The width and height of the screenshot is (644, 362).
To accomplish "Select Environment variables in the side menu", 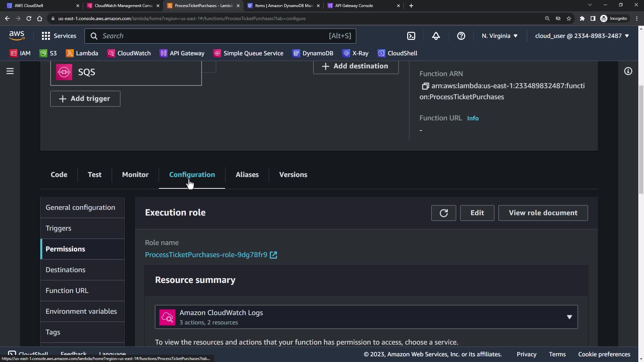I will [x=81, y=311].
